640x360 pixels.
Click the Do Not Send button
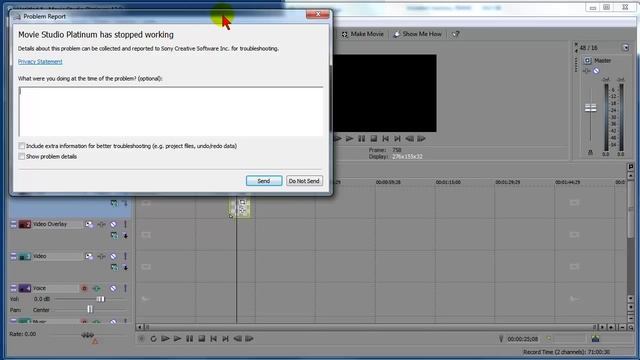point(304,181)
